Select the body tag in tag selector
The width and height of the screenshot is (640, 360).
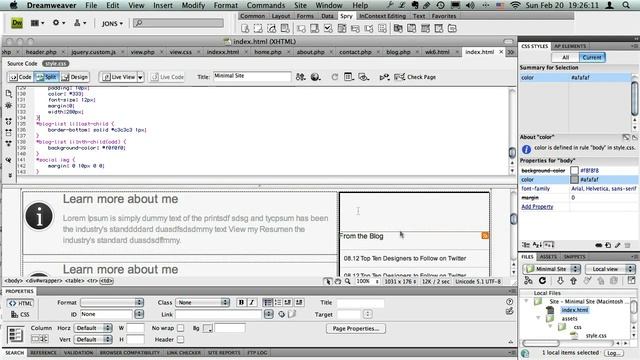coord(13,281)
